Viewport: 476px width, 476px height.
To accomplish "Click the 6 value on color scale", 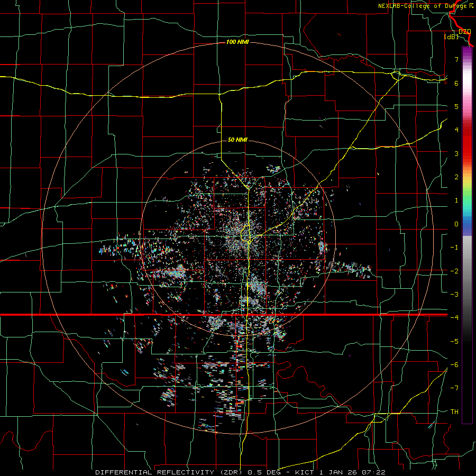I will pos(456,83).
